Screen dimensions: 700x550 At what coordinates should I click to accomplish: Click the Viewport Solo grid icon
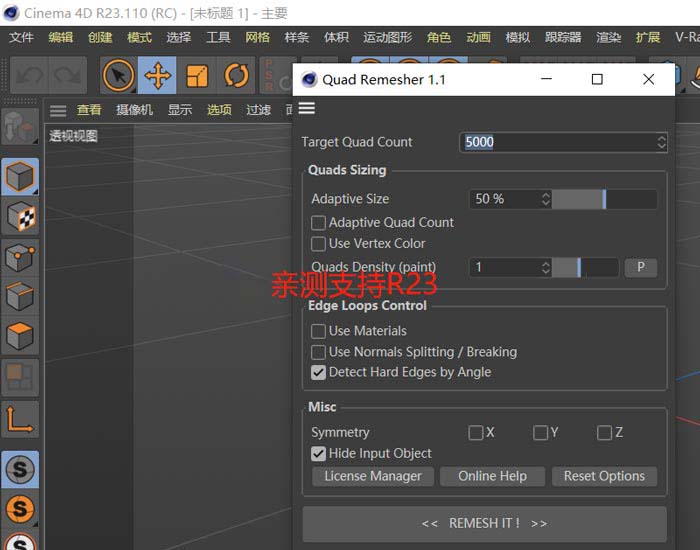[20, 378]
